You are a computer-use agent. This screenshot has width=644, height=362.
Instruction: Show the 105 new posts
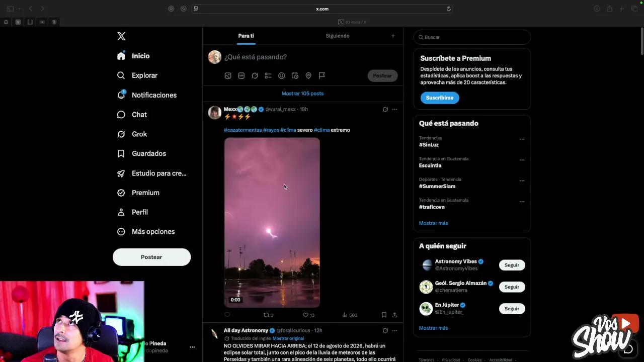tap(303, 94)
